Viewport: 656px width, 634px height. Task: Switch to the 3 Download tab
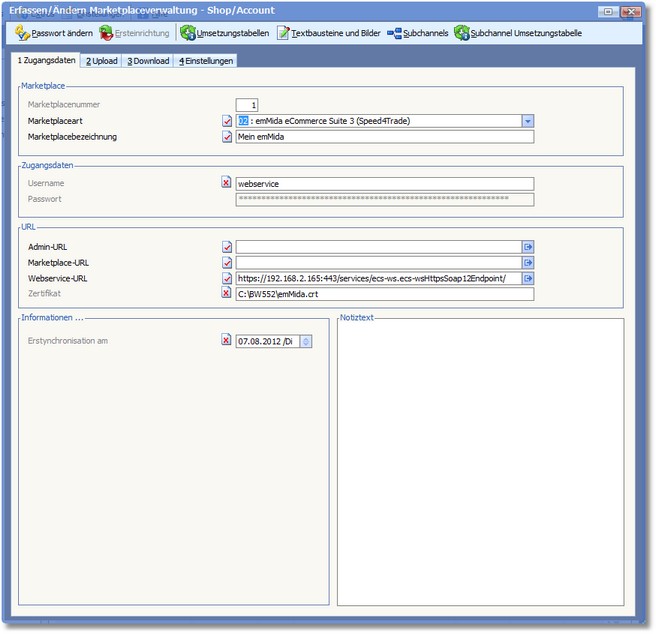click(x=148, y=61)
